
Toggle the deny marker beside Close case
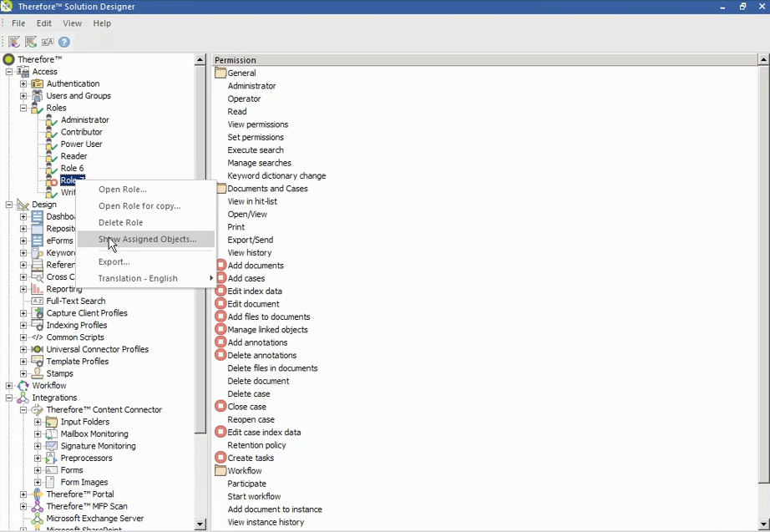220,406
